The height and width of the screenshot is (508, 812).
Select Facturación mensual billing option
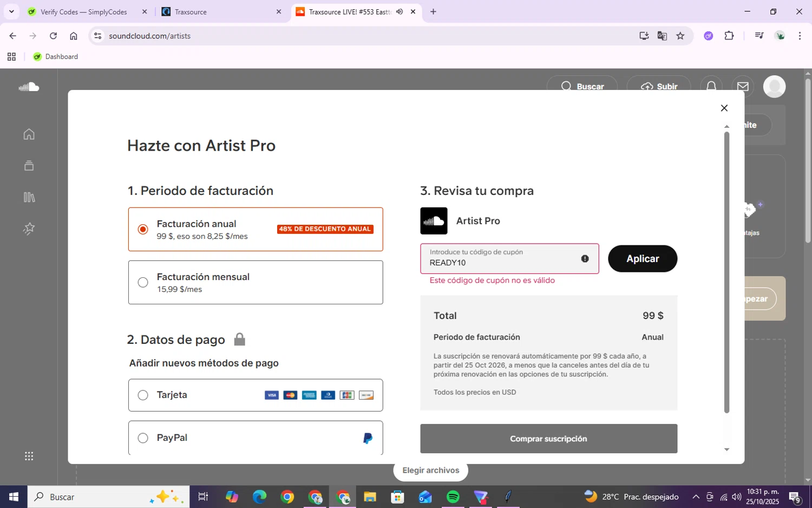(x=256, y=282)
